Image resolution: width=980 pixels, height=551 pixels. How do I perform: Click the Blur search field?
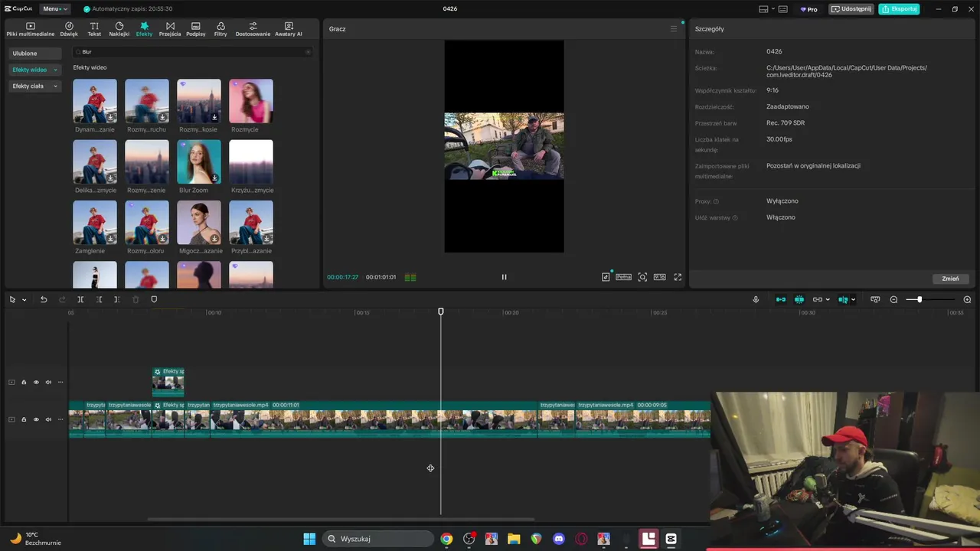191,52
